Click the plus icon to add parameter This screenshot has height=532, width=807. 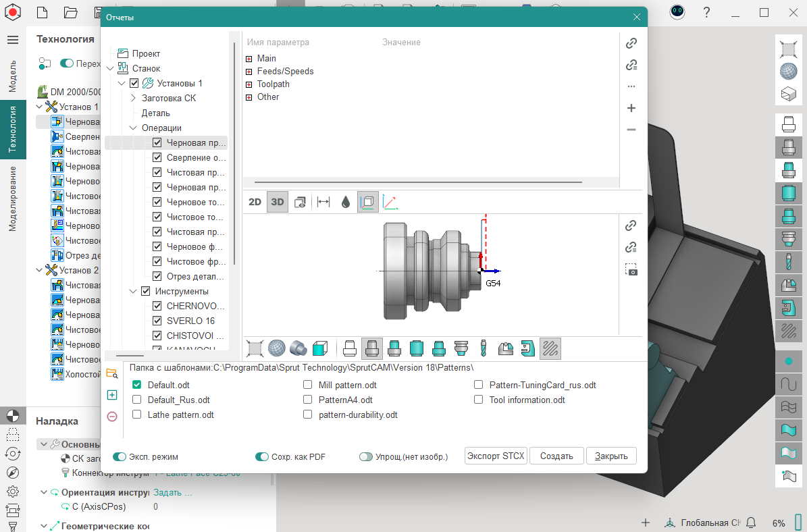631,108
